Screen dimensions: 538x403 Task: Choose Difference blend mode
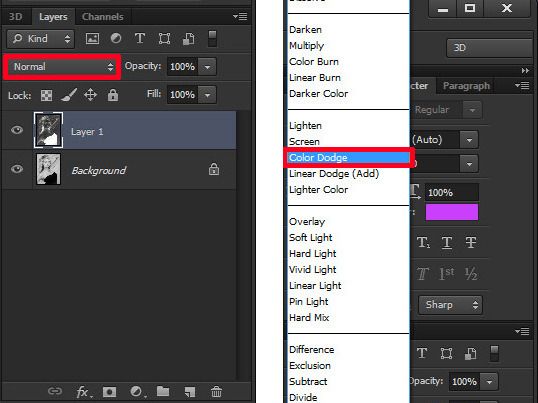pos(349,349)
